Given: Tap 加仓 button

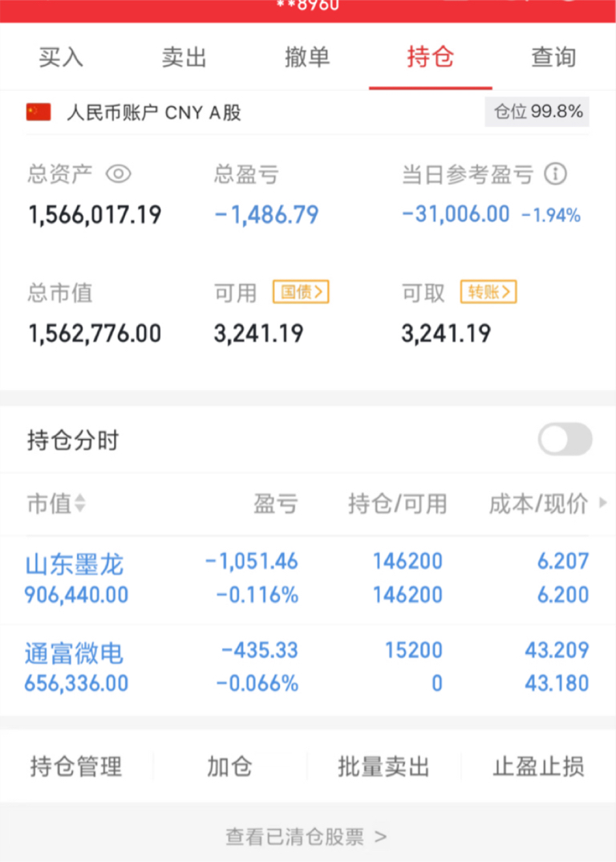Looking at the screenshot, I should (229, 766).
